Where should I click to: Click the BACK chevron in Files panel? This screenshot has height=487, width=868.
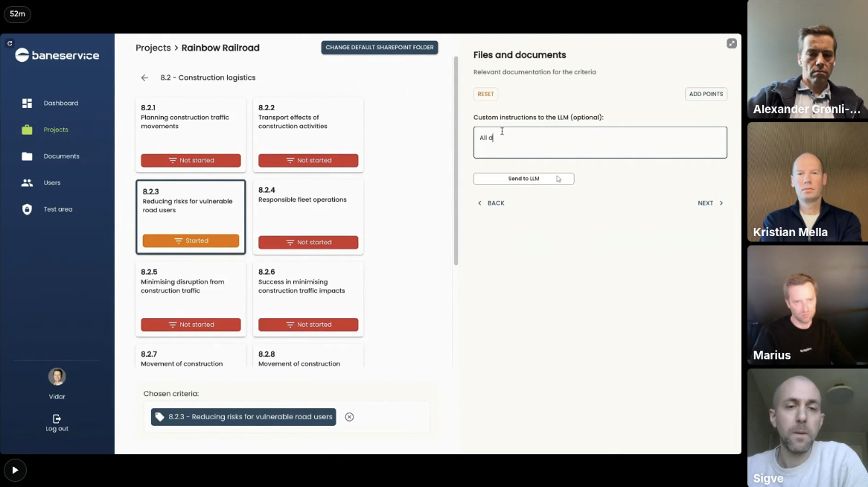(480, 203)
